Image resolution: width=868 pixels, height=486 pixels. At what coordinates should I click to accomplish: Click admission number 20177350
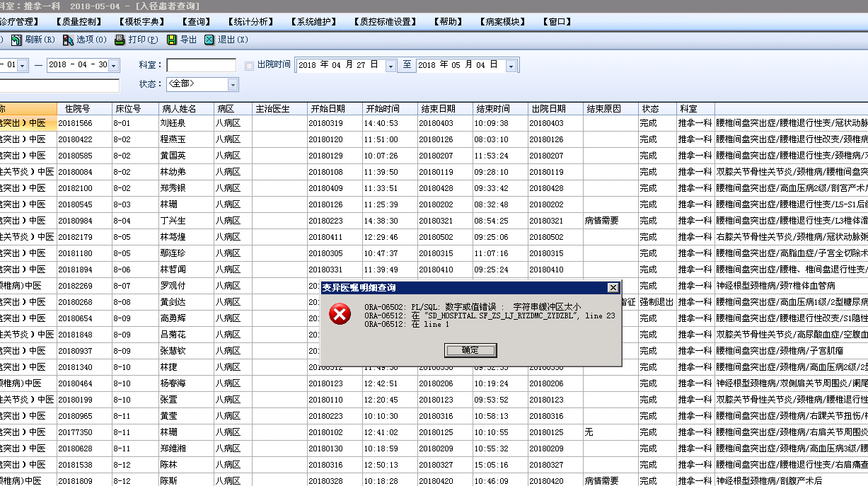[75, 432]
